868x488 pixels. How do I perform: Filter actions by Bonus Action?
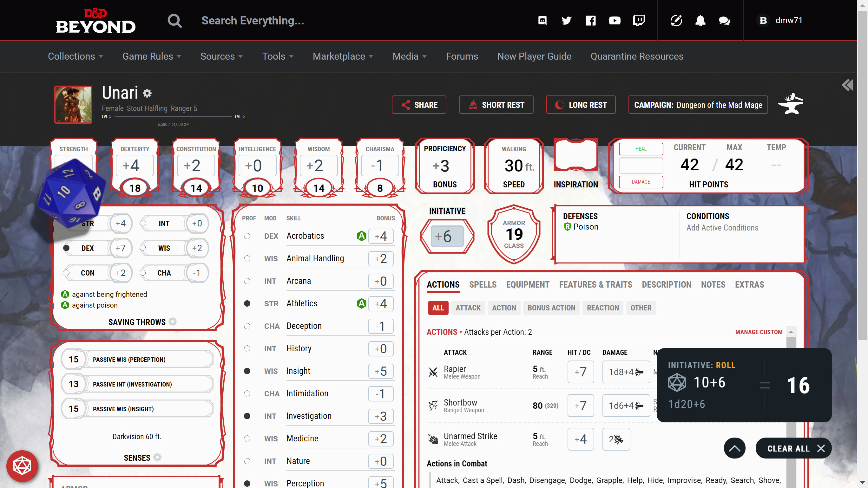[551, 308]
